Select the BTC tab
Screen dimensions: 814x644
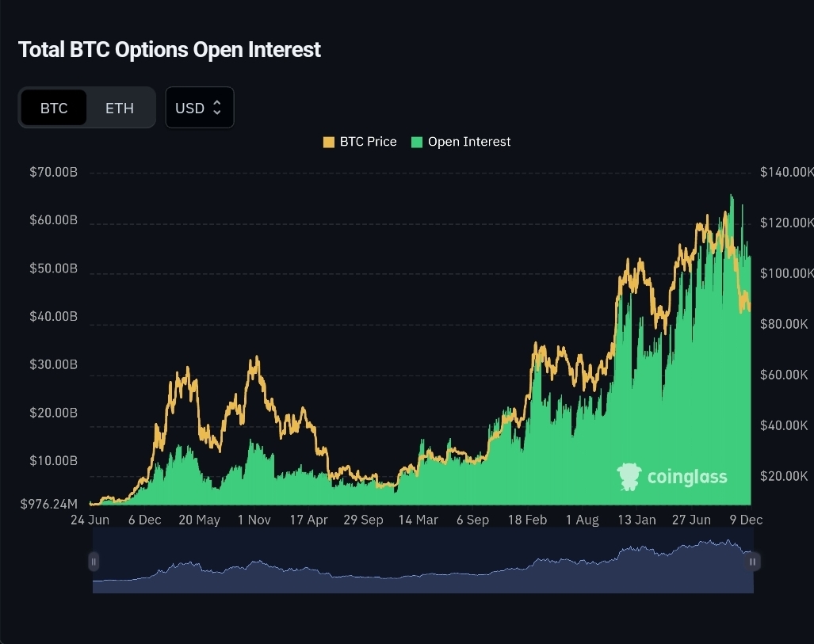[x=54, y=108]
